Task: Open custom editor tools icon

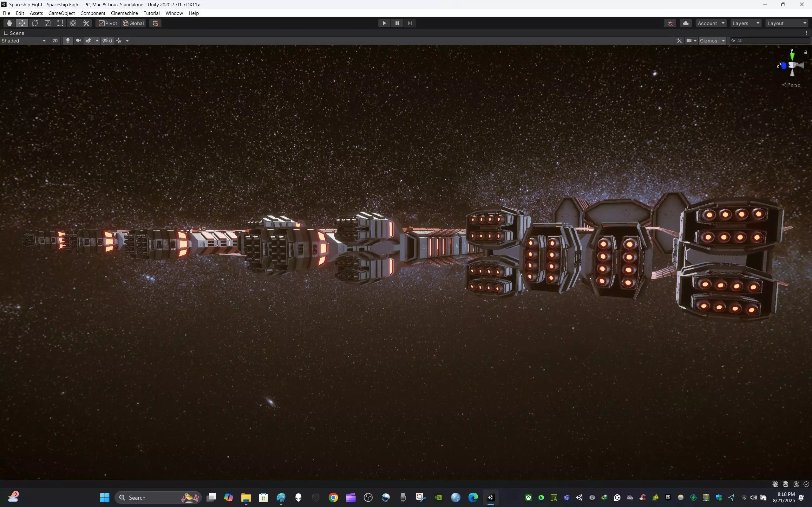Action: click(86, 23)
